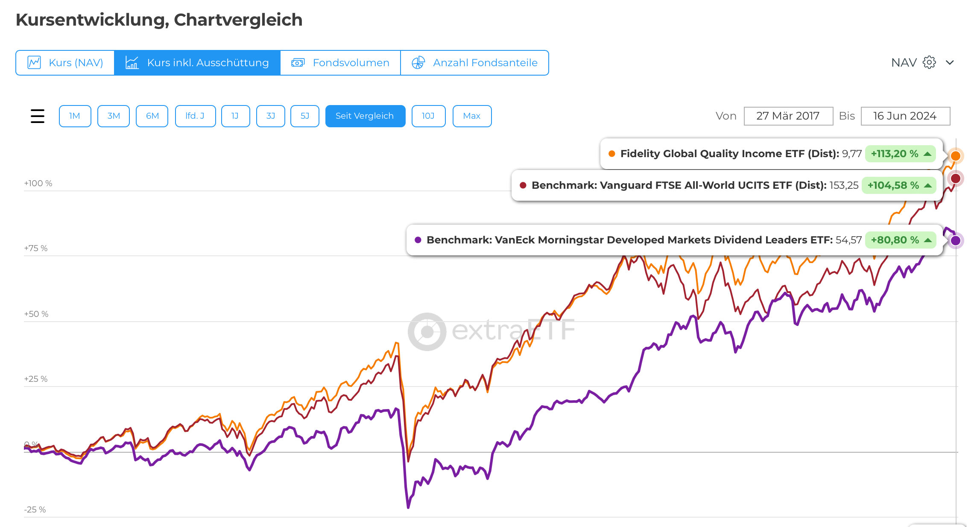Click the Seit Vergleich button

pyautogui.click(x=365, y=116)
